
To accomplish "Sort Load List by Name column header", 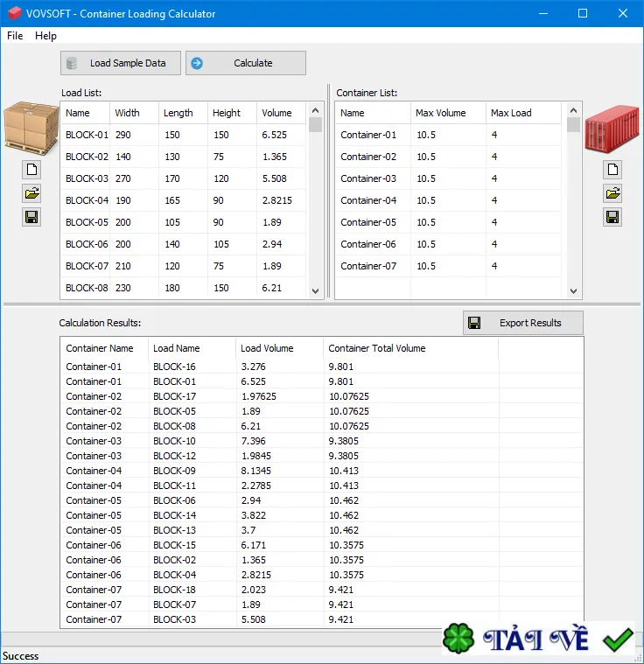I will pyautogui.click(x=85, y=113).
